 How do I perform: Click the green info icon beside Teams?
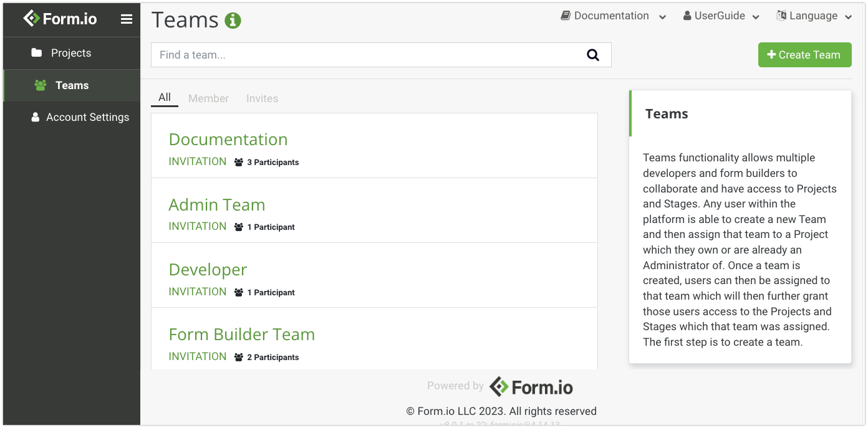pyautogui.click(x=233, y=21)
